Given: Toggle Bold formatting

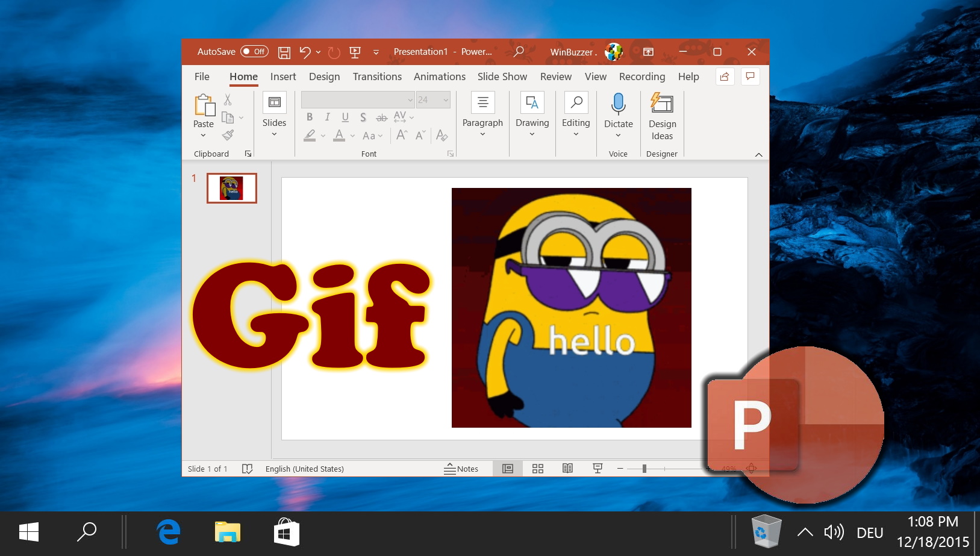Looking at the screenshot, I should click(310, 117).
